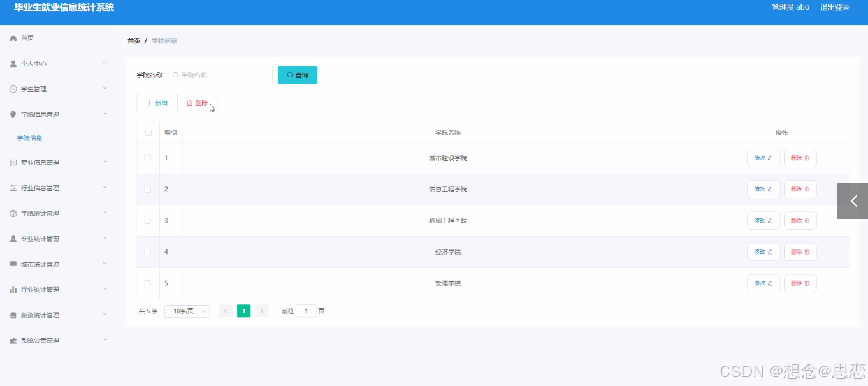Click the 学院名称 search input field
This screenshot has height=386, width=868.
click(x=221, y=75)
